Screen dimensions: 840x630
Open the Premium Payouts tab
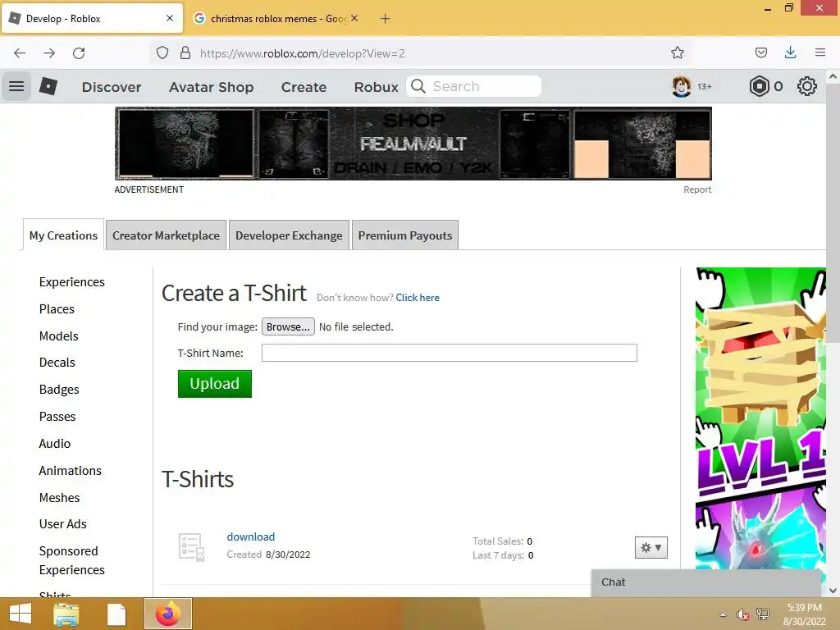405,235
